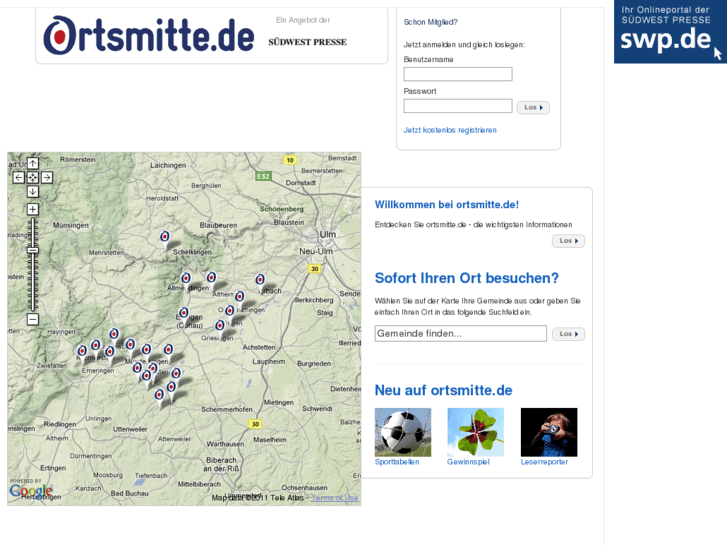Open the Sporttabellen soccer ball thumbnail
The image size is (727, 545).
tap(403, 432)
